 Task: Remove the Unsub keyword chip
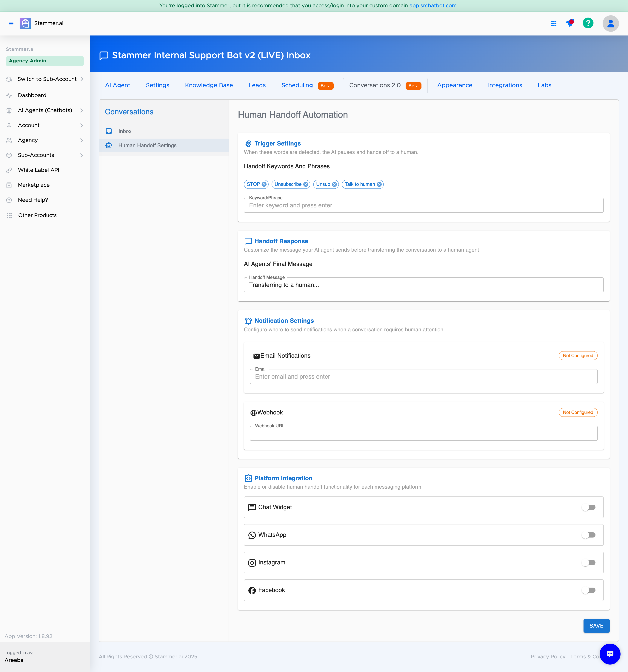pos(334,184)
